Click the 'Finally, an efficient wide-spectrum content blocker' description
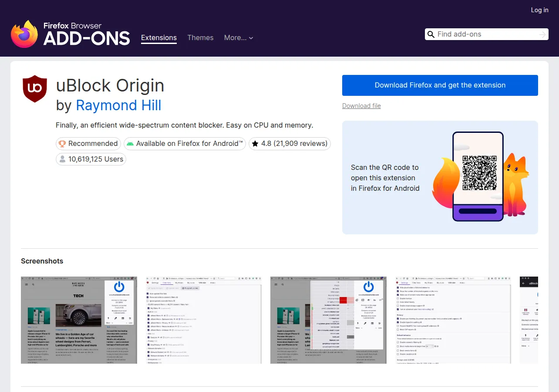This screenshot has width=559, height=392. pos(185,125)
